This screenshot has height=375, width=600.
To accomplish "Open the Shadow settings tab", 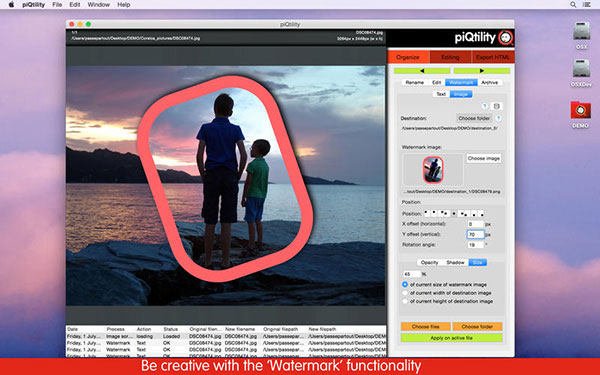I will coord(455,262).
